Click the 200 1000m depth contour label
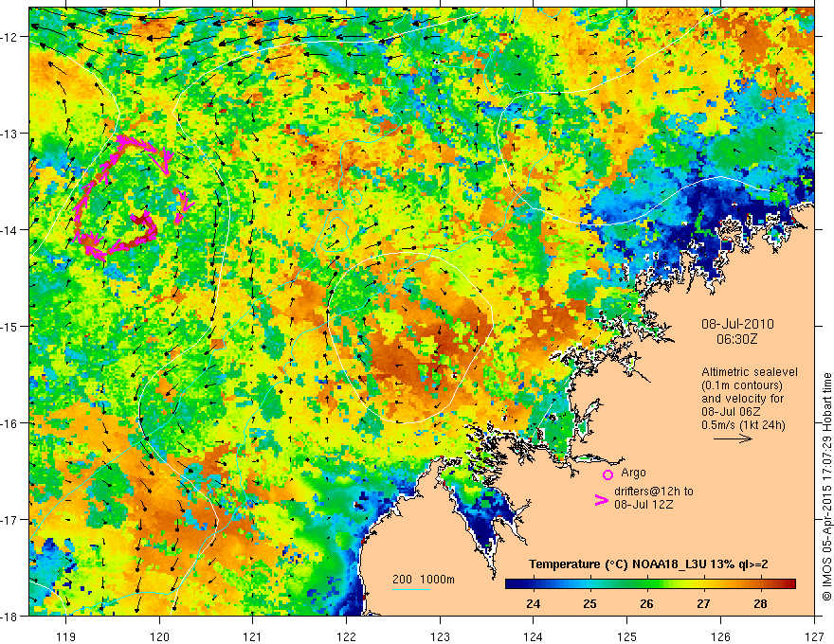This screenshot has width=834, height=644. point(424,580)
